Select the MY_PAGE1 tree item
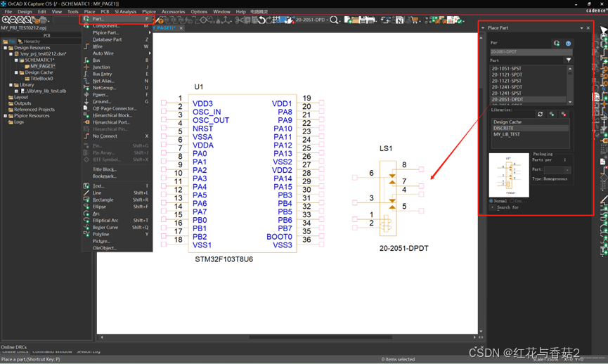 click(x=43, y=66)
